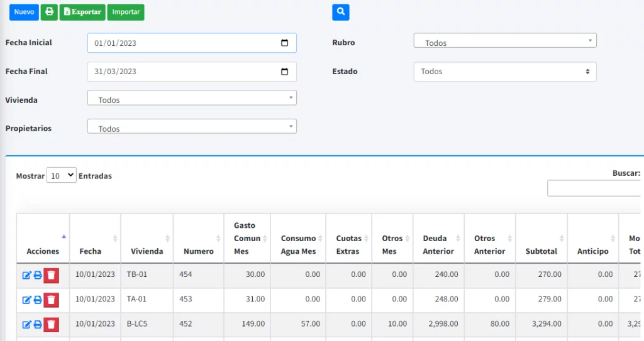Open the Rubro filter dropdown
Screen dimensions: 644x341
(x=504, y=41)
